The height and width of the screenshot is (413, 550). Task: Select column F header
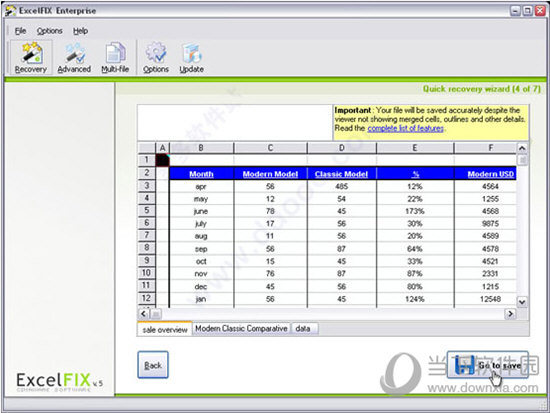(x=485, y=148)
